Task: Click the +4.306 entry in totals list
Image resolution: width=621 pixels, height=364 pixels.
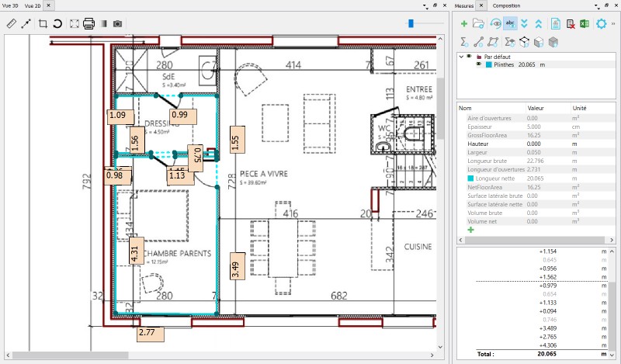Action: click(548, 345)
